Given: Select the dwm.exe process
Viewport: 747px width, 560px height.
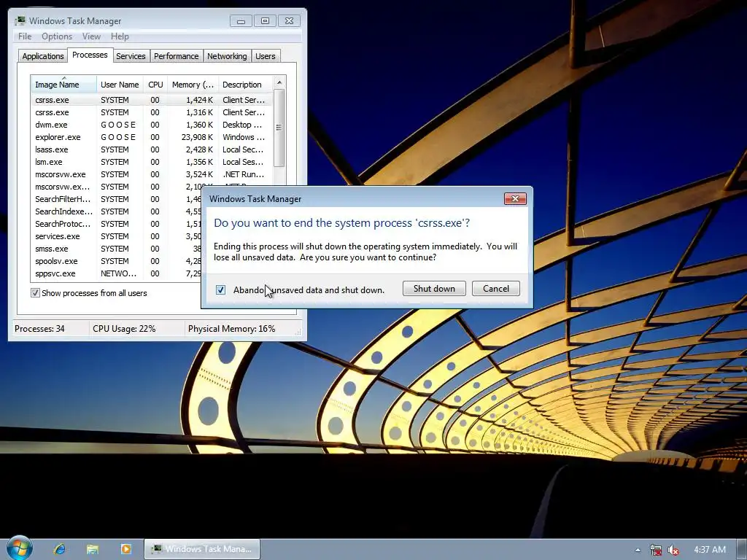Looking at the screenshot, I should click(152, 125).
